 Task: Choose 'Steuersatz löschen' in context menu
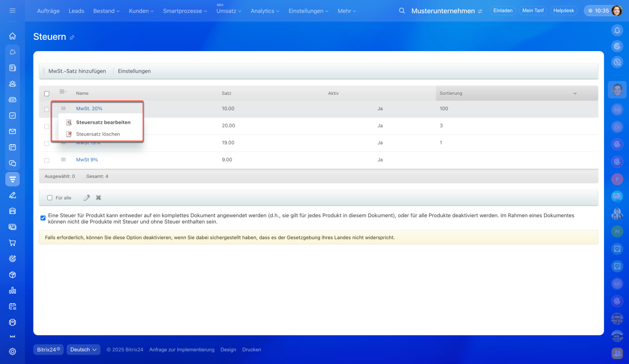click(98, 134)
